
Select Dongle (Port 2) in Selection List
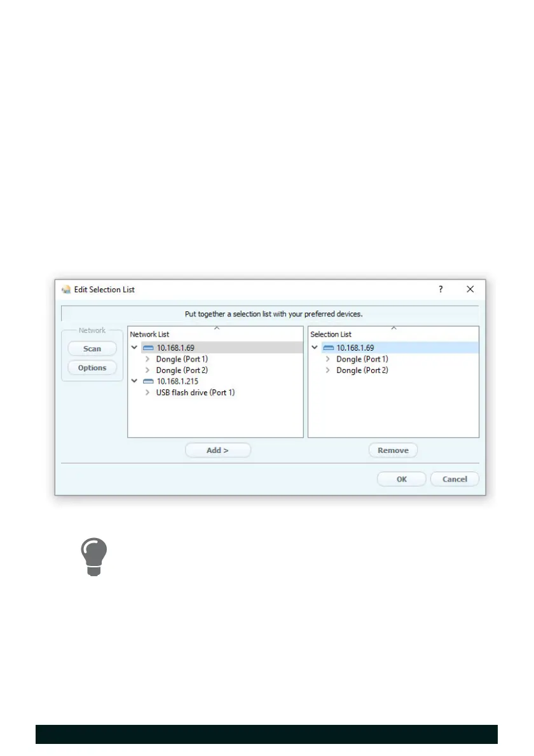(362, 370)
